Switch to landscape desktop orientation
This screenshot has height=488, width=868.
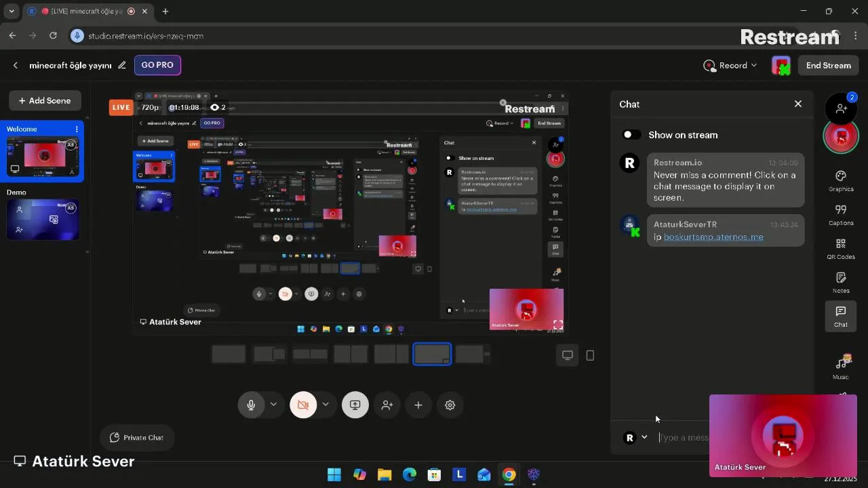(568, 355)
